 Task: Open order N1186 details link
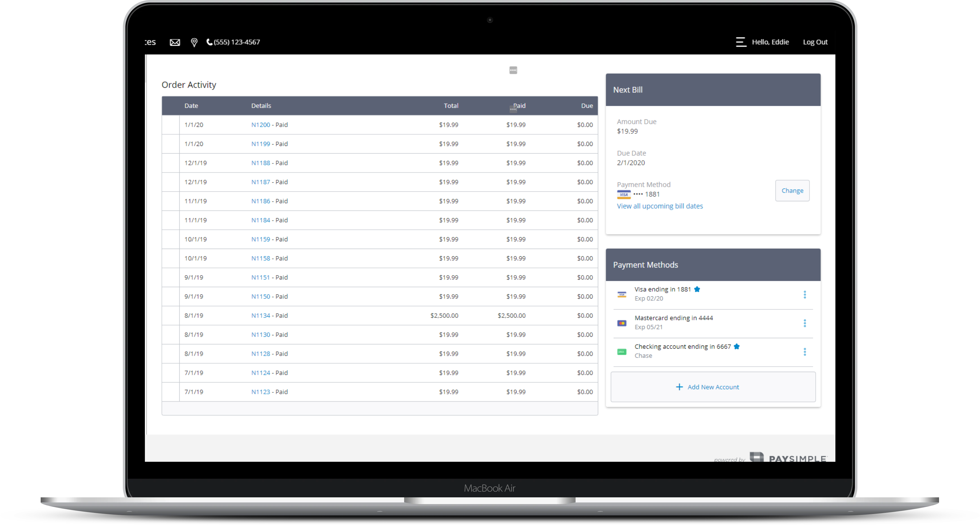[x=261, y=201]
